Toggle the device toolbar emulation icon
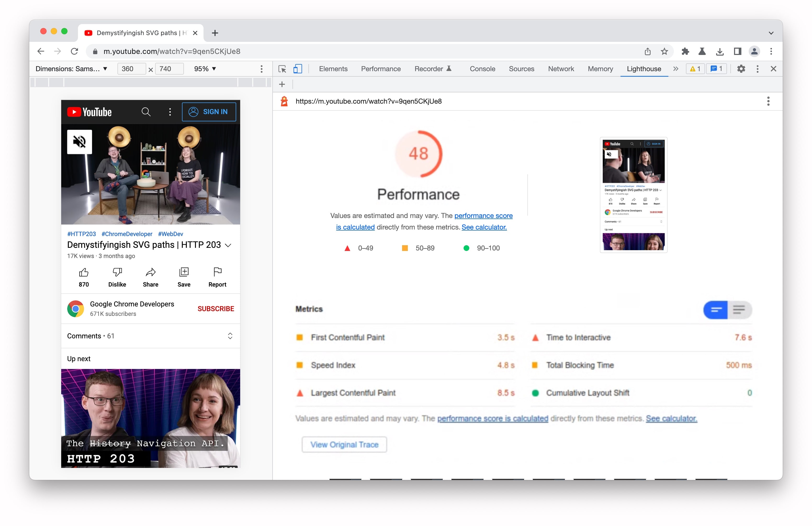The height and width of the screenshot is (526, 812). click(x=297, y=69)
